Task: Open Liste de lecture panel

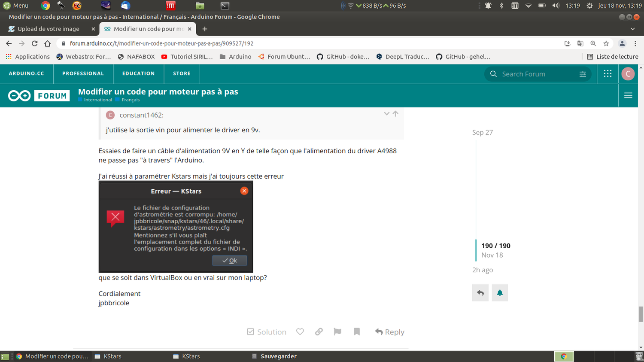Action: [x=613, y=57]
